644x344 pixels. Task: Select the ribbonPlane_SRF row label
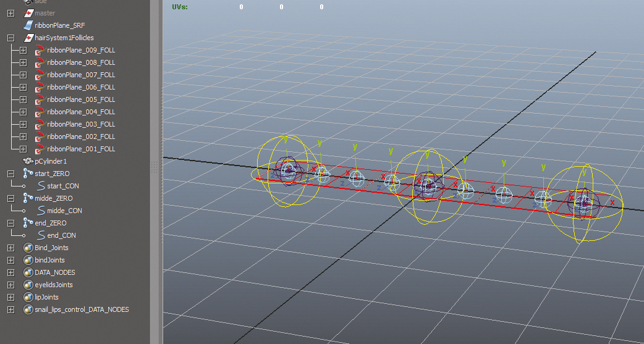click(60, 25)
